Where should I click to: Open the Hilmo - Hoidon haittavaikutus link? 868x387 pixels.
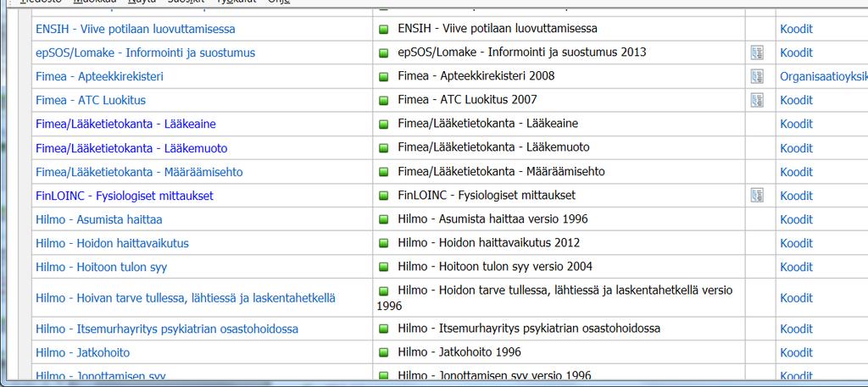pos(112,243)
